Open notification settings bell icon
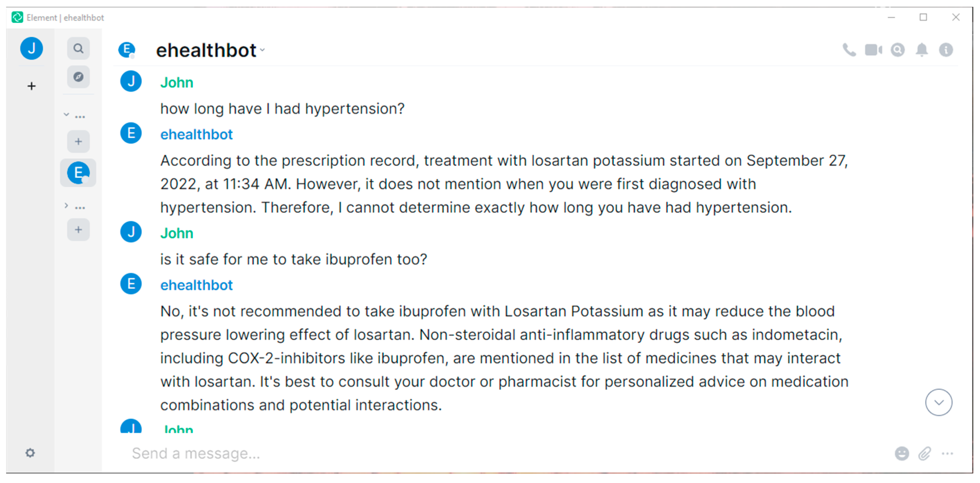This screenshot has width=980, height=483. tap(921, 50)
